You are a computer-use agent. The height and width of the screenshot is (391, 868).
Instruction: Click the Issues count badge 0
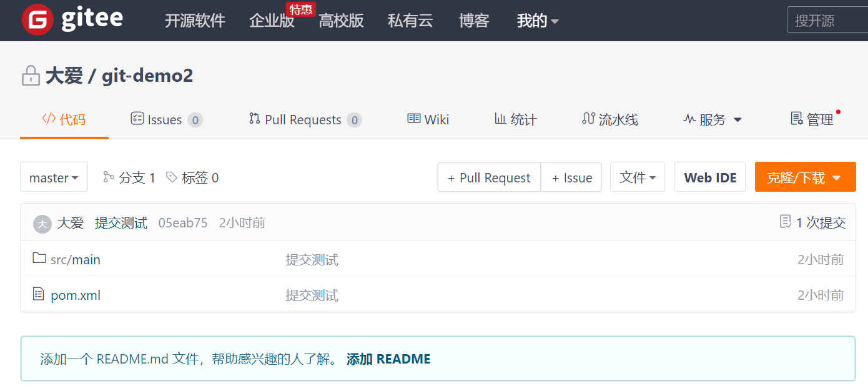(195, 120)
